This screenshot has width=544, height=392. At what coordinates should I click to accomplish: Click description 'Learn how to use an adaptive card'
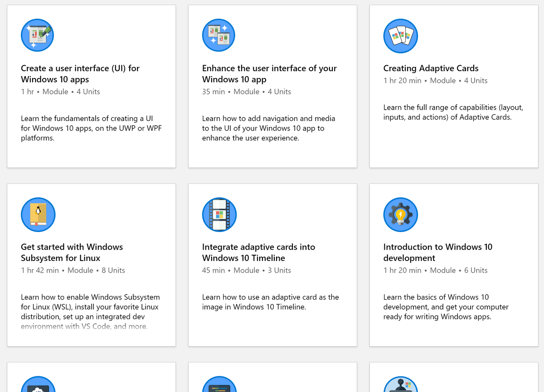click(271, 302)
